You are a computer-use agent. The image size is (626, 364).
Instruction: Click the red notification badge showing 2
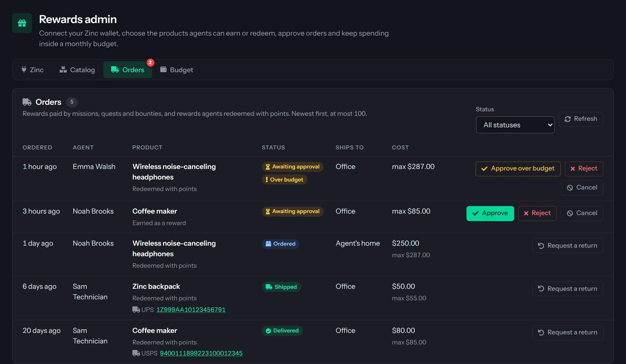click(x=150, y=63)
